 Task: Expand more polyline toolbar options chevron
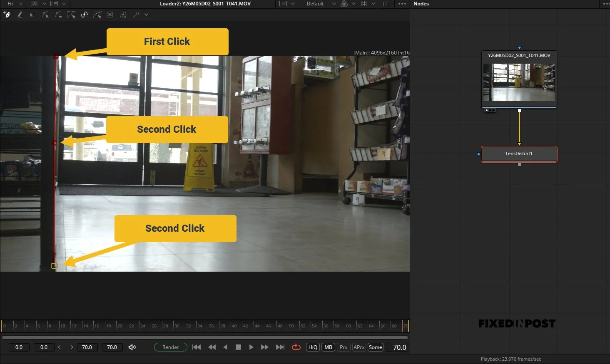[146, 15]
